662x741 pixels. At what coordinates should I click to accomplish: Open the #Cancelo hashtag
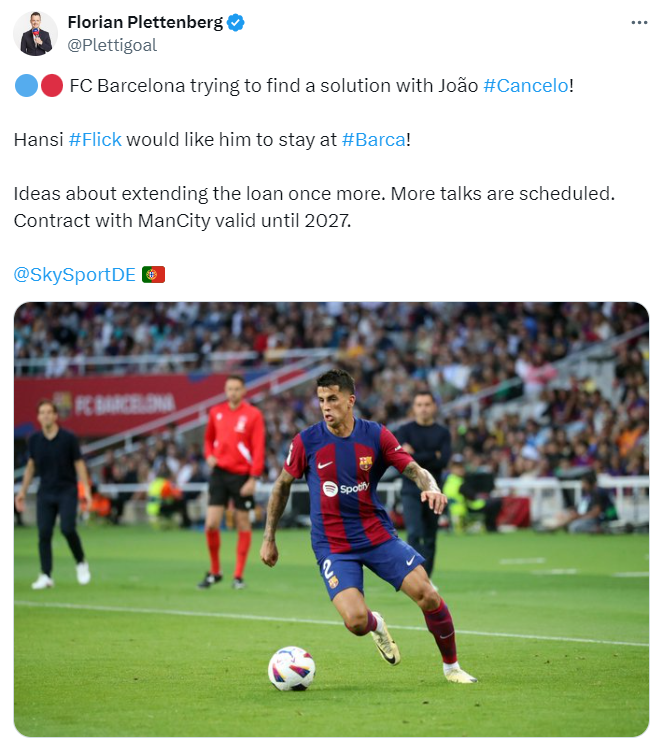526,86
